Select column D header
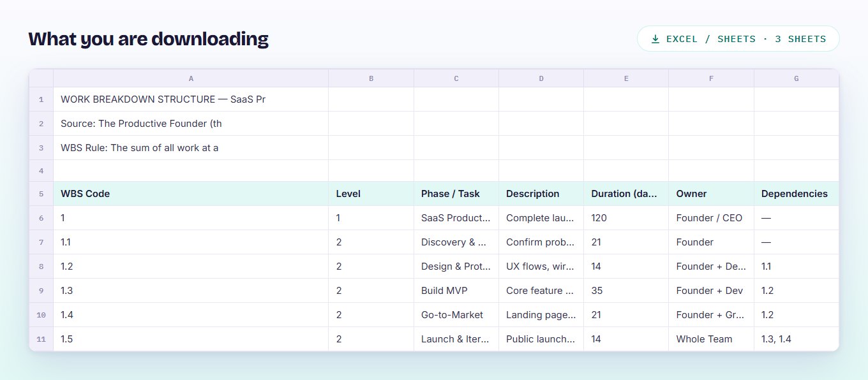868x380 pixels. 541,78
